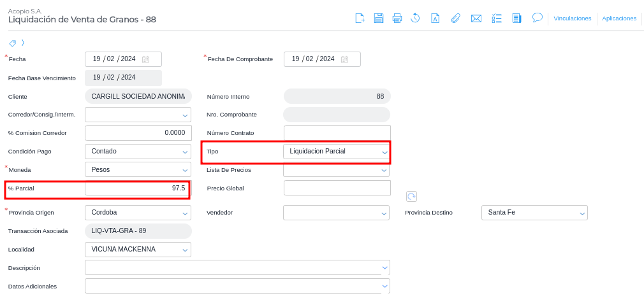Screen dimensions: 644x305
Task: Print the document using the printer icon
Action: 397,18
